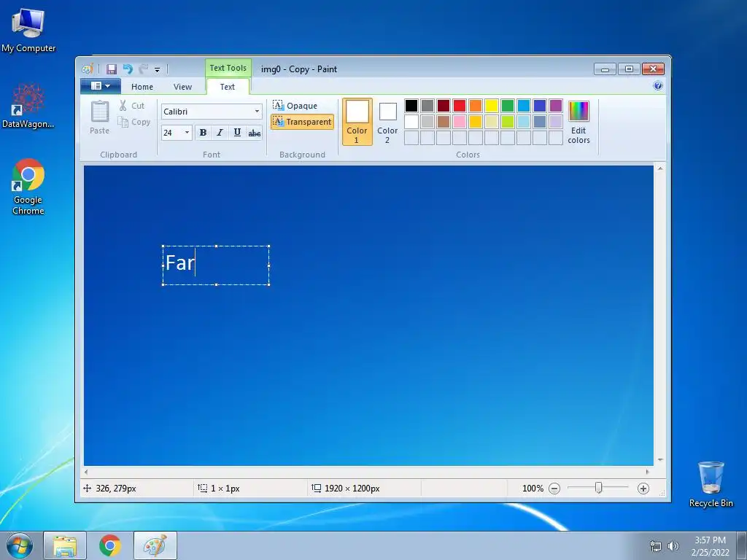Switch to the Home ribbon tab

[x=142, y=87]
